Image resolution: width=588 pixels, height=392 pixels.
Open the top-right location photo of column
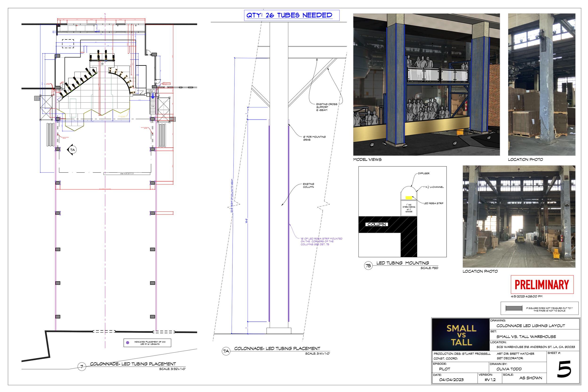(541, 84)
